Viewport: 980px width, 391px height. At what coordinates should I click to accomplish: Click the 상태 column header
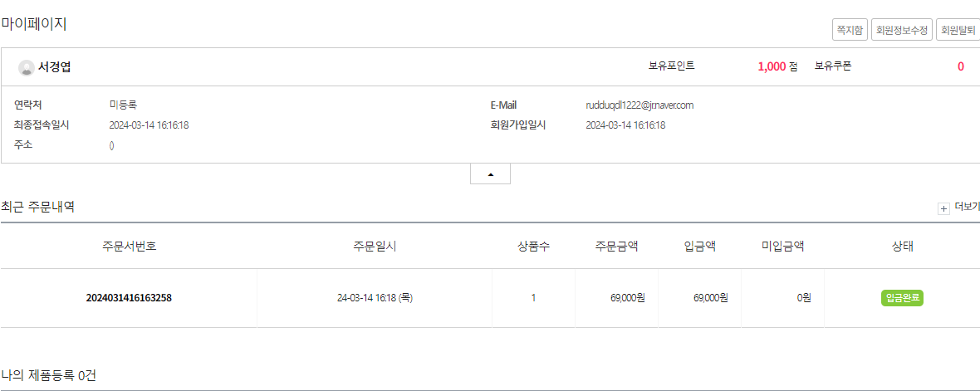pyautogui.click(x=902, y=247)
